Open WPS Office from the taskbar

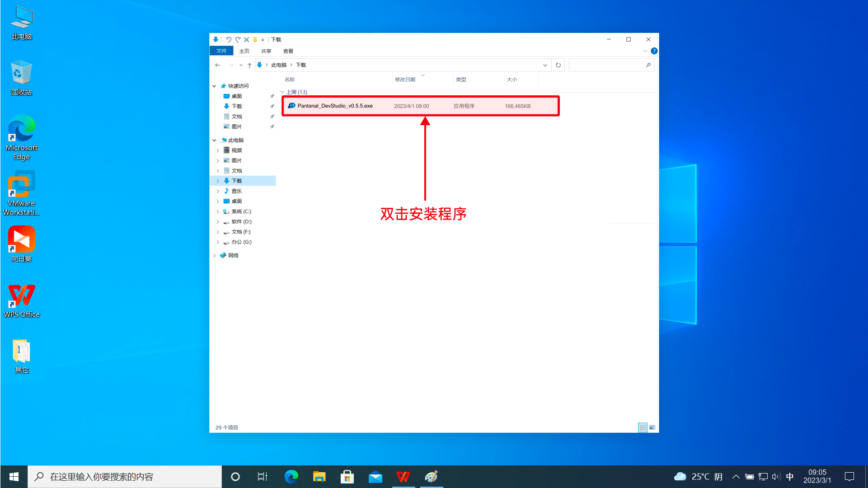[403, 477]
